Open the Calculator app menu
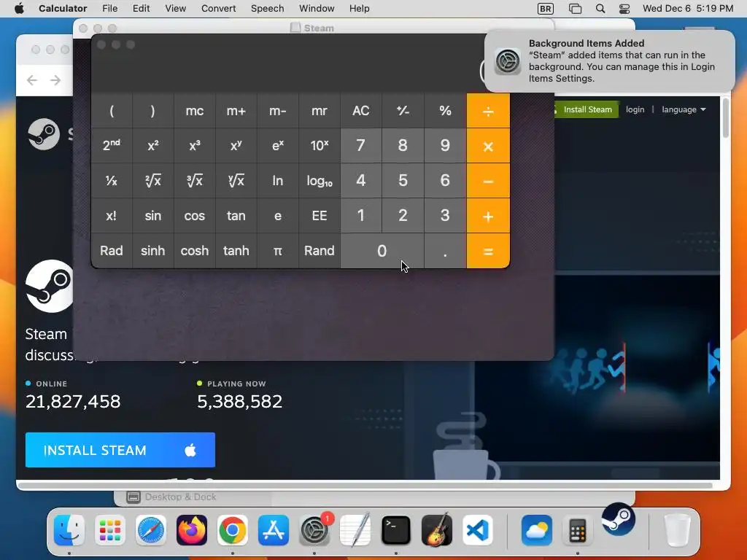Image resolution: width=747 pixels, height=560 pixels. click(63, 9)
